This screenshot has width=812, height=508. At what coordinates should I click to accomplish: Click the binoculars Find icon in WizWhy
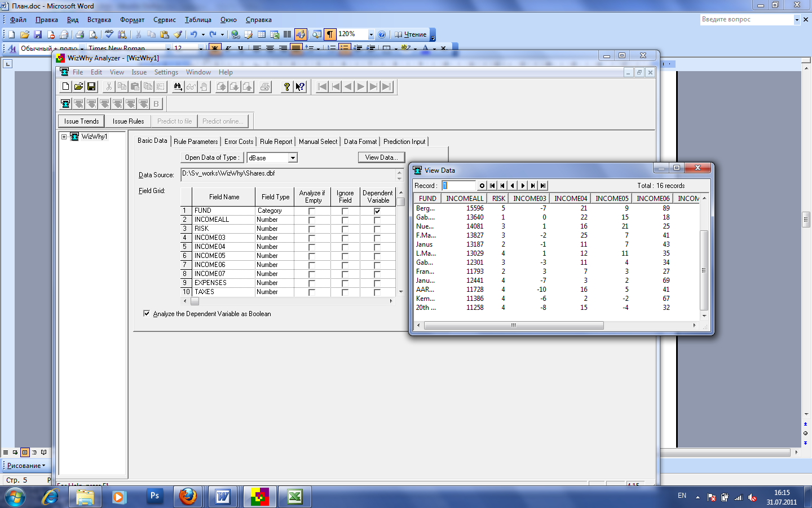(178, 86)
